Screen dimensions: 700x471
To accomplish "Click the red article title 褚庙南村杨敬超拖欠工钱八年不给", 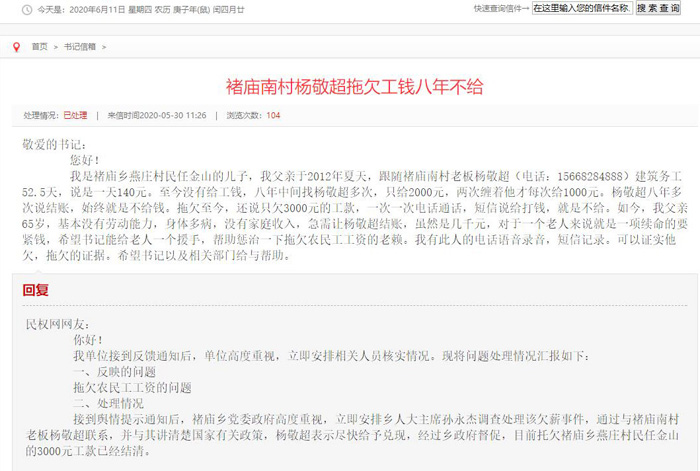I will [354, 87].
